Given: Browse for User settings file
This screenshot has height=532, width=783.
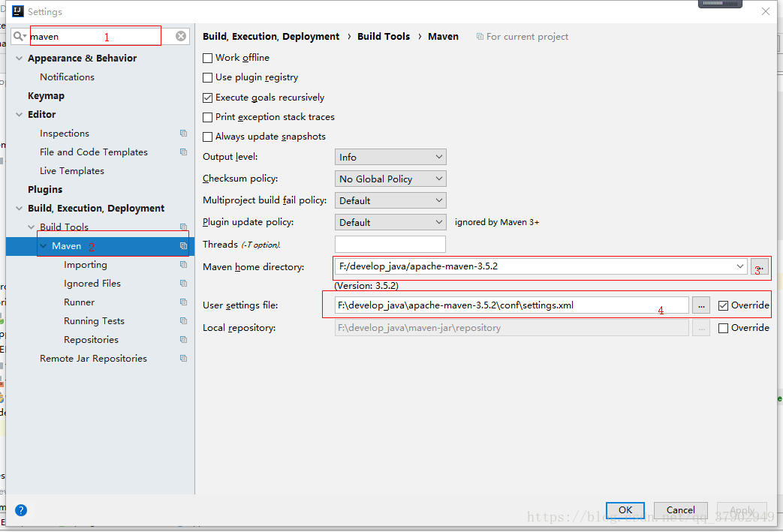Looking at the screenshot, I should click(701, 305).
